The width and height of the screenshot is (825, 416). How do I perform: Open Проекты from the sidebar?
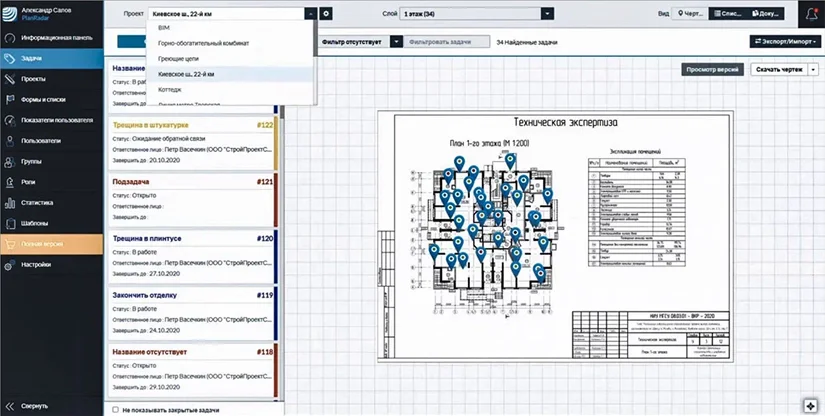32,78
